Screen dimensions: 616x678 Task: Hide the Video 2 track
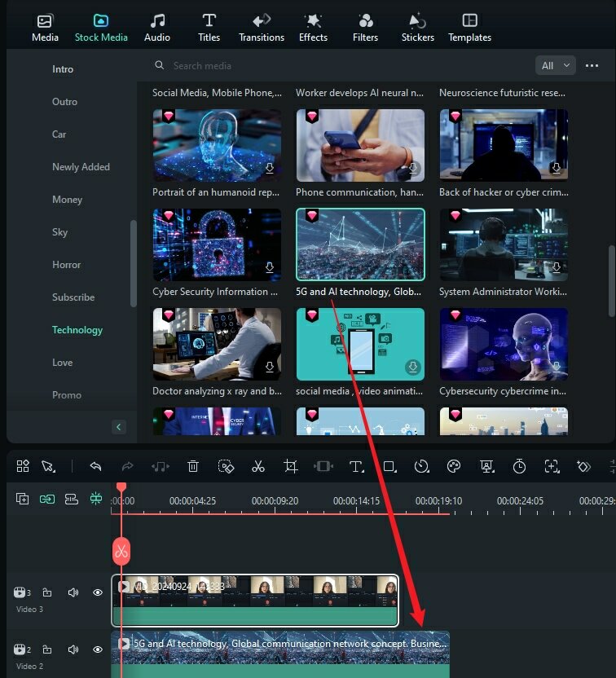(x=98, y=649)
